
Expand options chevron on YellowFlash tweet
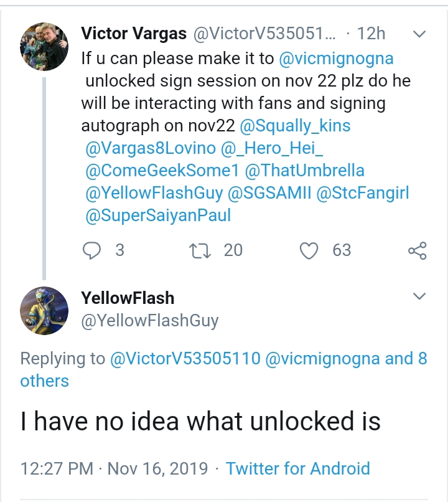(x=419, y=296)
